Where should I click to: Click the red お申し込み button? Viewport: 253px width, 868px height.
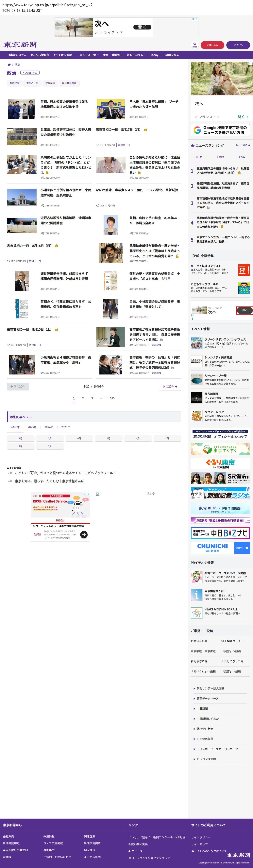[212, 45]
